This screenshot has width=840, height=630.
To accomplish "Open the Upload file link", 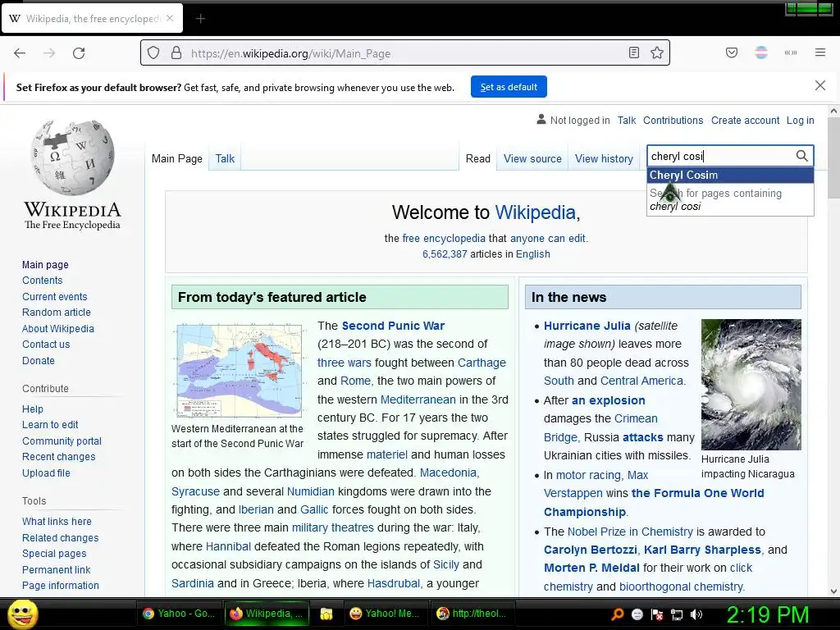I will [46, 472].
